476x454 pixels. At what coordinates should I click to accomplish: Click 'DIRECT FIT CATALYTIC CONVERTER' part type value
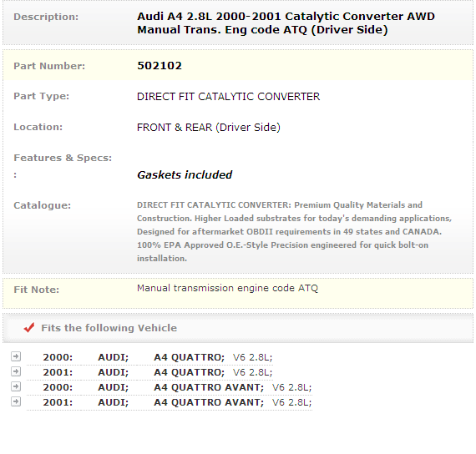(228, 97)
